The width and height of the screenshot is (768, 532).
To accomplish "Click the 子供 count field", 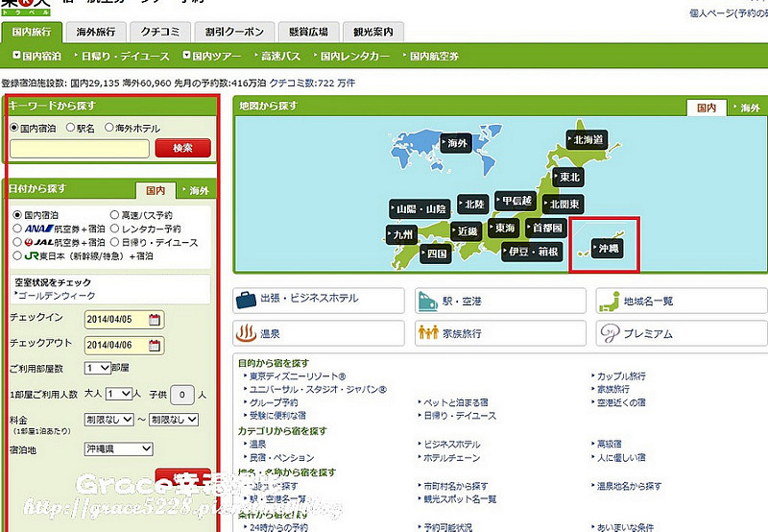I will 182,395.
